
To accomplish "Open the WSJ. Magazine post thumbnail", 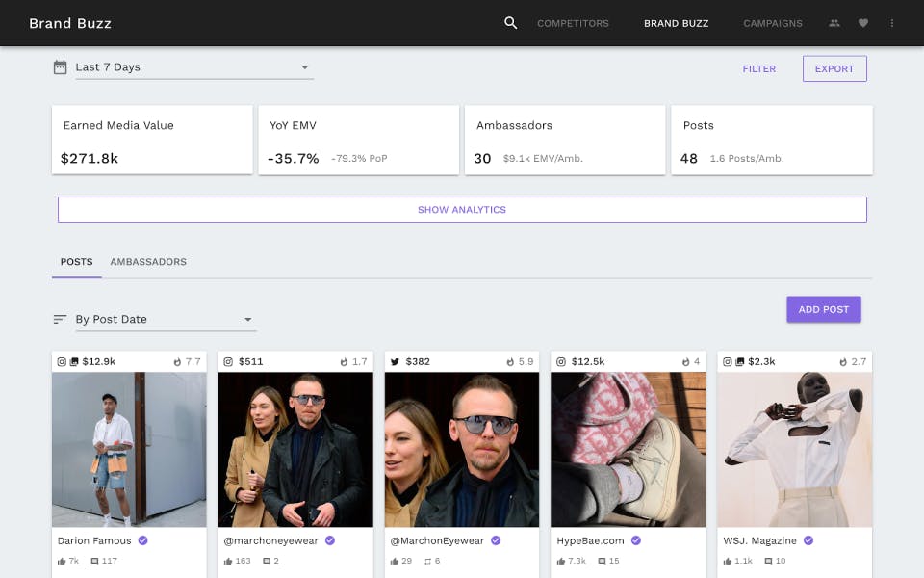I will point(794,449).
